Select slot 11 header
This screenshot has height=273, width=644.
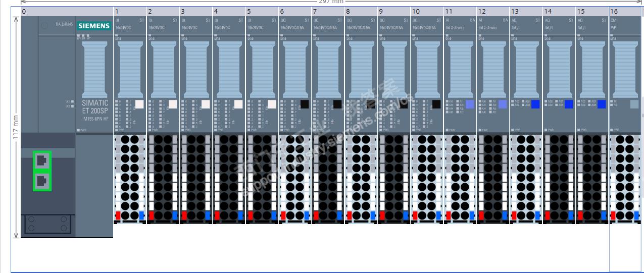click(460, 11)
